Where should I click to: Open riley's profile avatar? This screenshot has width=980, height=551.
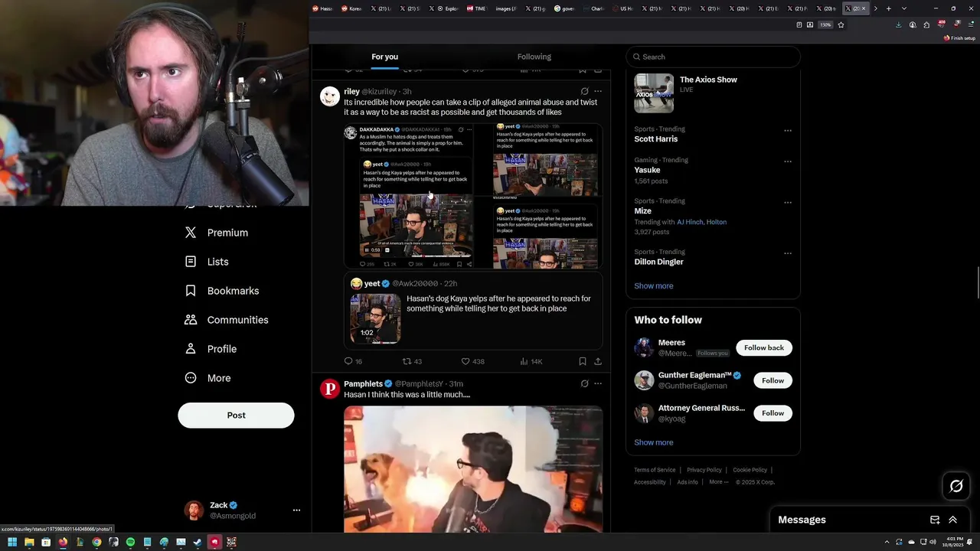(x=330, y=96)
